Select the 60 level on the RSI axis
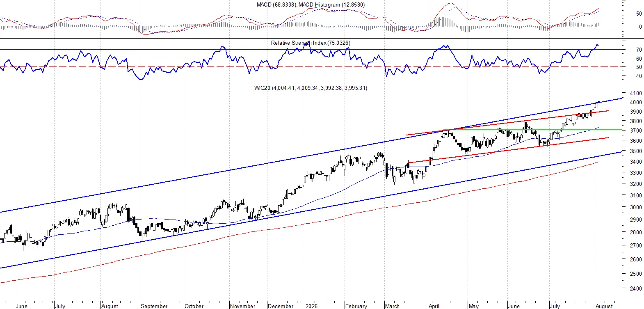 pos(639,59)
